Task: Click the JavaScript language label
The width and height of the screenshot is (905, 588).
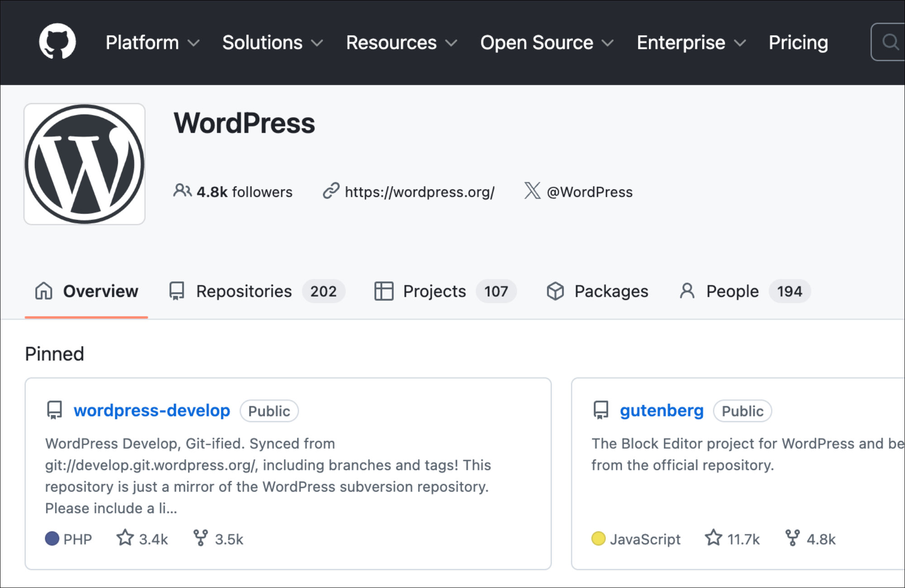Action: click(645, 539)
